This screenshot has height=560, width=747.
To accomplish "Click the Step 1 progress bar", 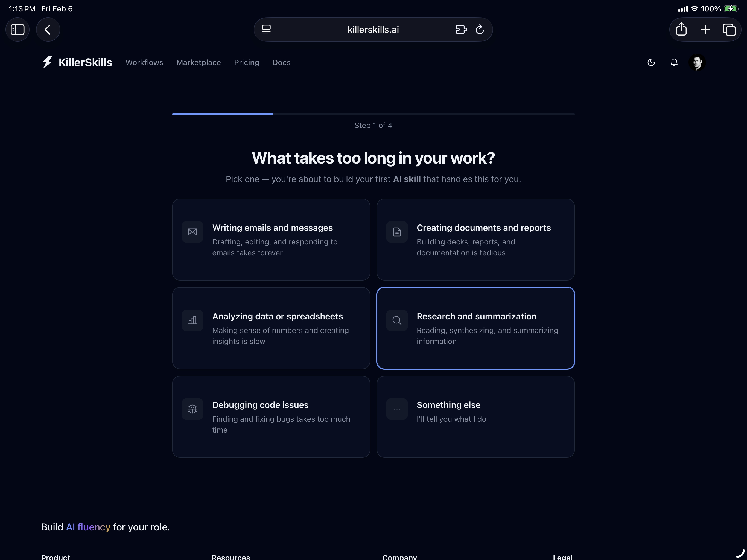I will [x=222, y=114].
